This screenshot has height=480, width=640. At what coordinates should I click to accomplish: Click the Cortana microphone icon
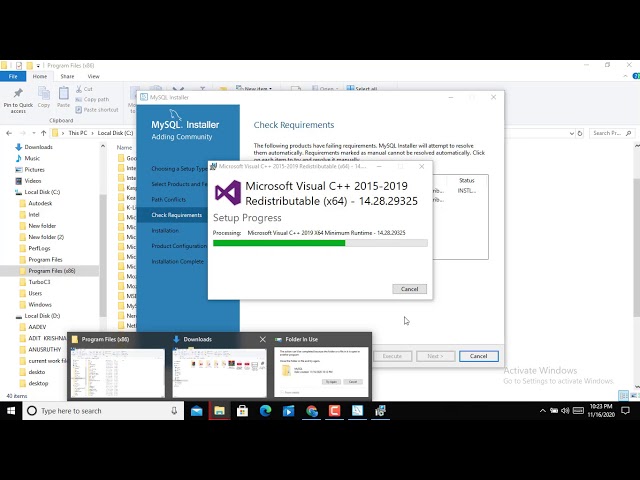[x=174, y=411]
